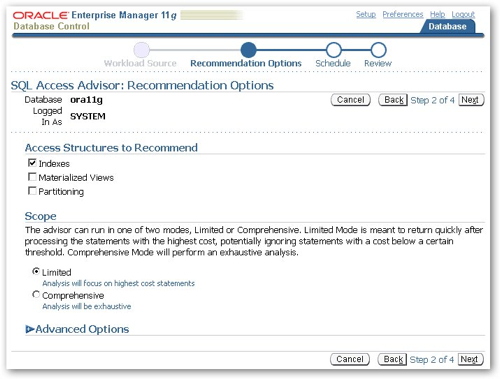Click the bottom Back button
This screenshot has height=379, width=500.
(x=392, y=359)
